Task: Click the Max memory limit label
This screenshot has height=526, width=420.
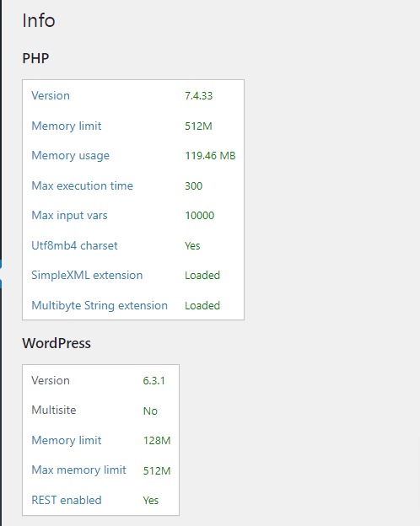Action: tap(78, 470)
